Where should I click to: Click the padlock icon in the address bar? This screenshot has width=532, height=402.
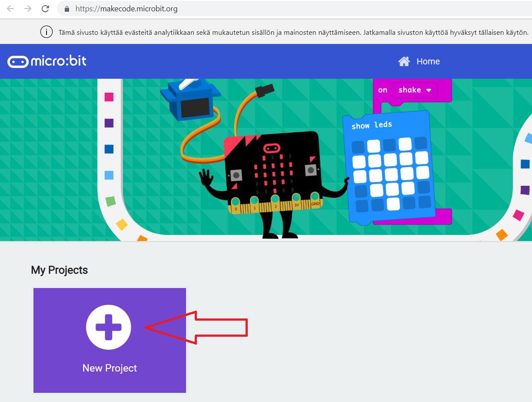[x=66, y=9]
